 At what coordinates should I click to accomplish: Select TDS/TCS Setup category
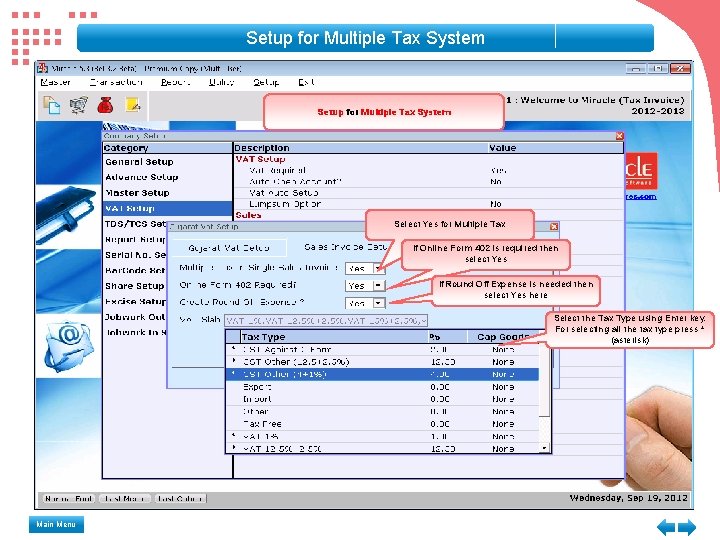tap(135, 224)
